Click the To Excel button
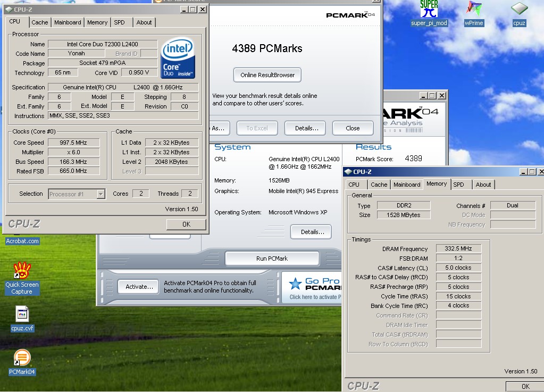The width and height of the screenshot is (544, 392). coord(257,128)
